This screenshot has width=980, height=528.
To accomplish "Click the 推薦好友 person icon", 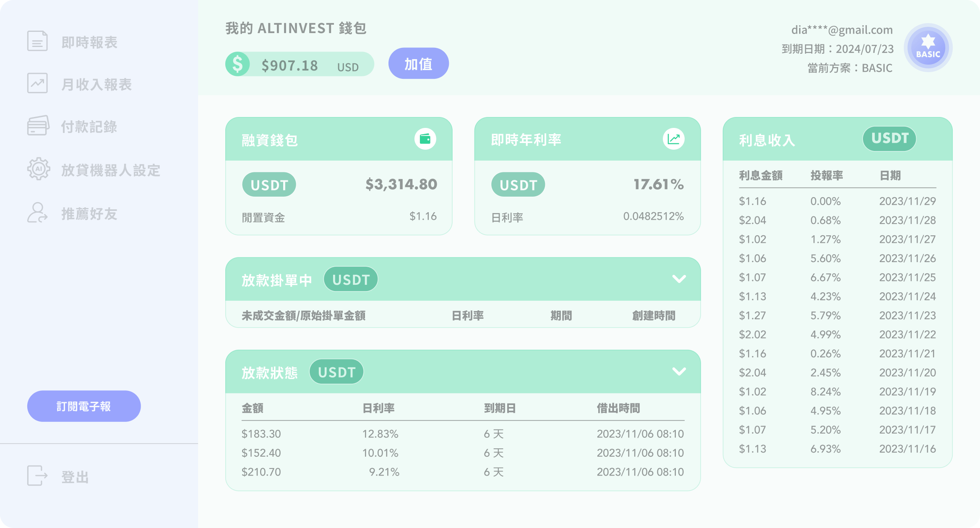I will (37, 213).
